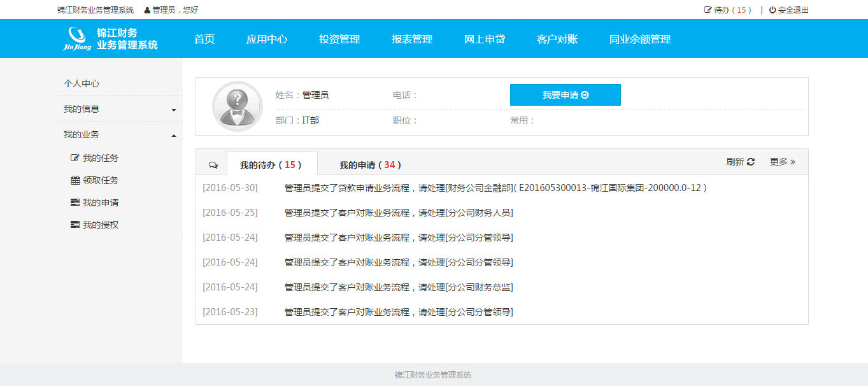
Task: Click the user avatar placeholder image
Action: pyautogui.click(x=237, y=106)
